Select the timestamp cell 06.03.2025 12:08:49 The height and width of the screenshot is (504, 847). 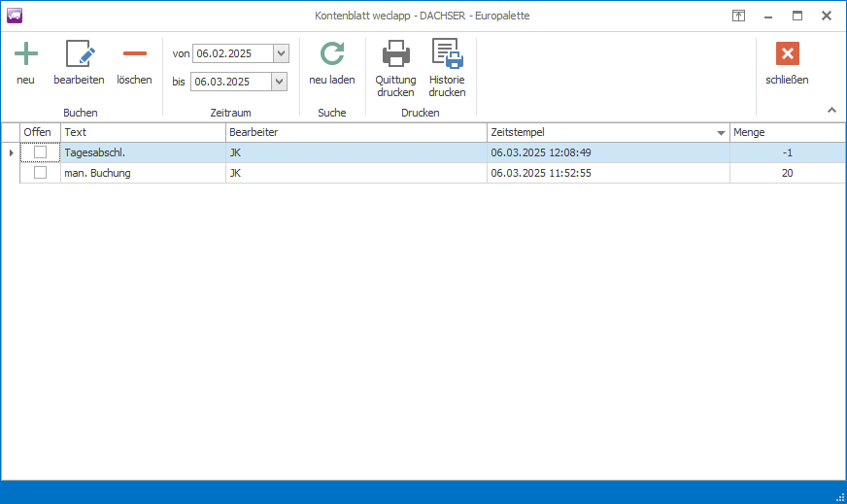[606, 152]
